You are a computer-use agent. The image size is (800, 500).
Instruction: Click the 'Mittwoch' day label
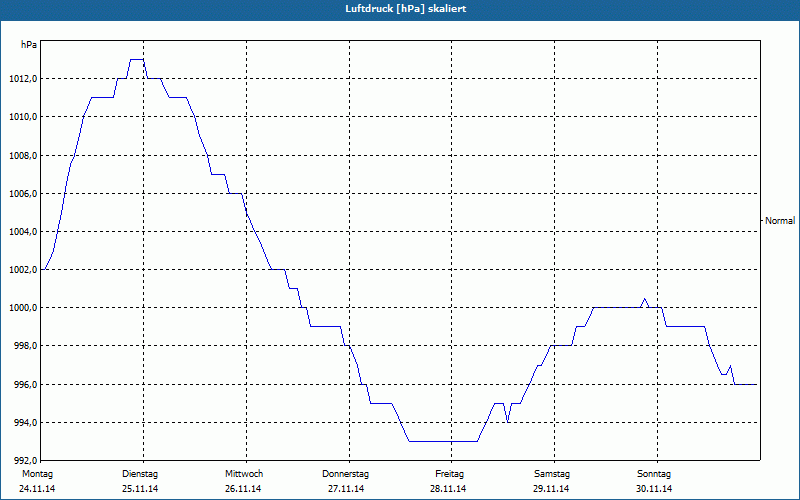coord(244,474)
